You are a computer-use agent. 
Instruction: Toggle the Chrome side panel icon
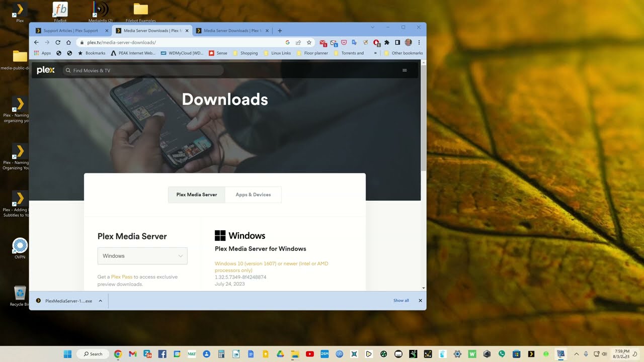[397, 43]
